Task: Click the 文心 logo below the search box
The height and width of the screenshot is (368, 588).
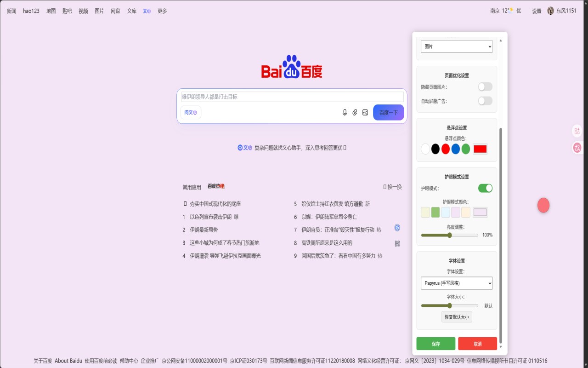Action: pos(245,148)
